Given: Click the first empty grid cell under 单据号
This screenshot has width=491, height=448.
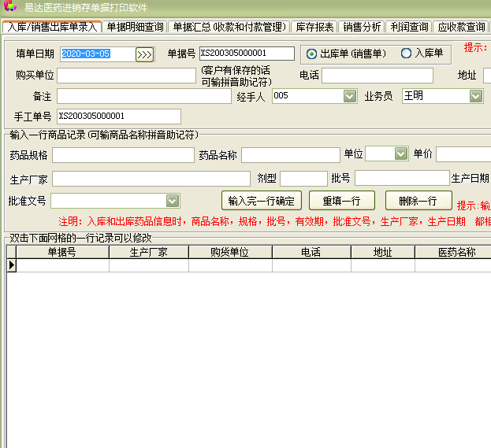Looking at the screenshot, I should tap(62, 265).
